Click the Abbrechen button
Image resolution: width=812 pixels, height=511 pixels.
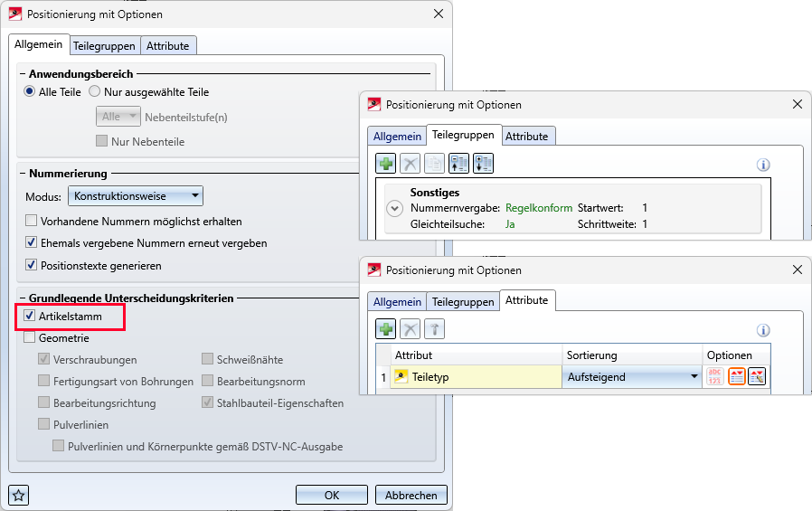click(x=411, y=495)
